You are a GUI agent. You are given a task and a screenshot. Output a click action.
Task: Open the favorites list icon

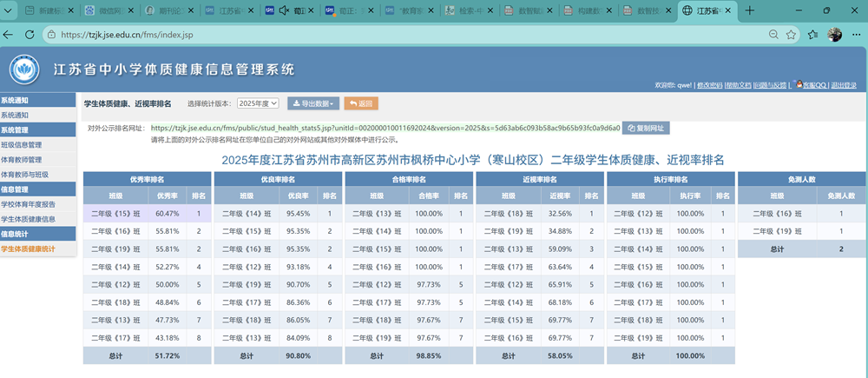pyautogui.click(x=812, y=35)
